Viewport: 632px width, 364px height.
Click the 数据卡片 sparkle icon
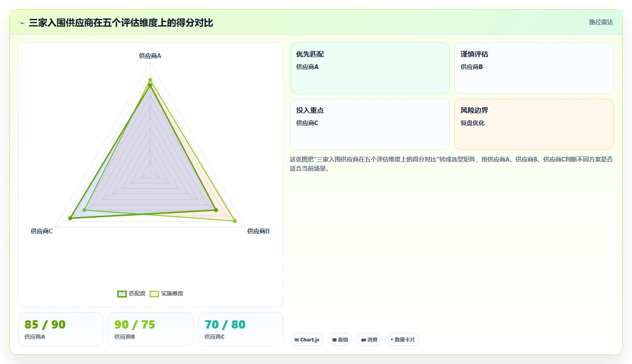(x=392, y=340)
